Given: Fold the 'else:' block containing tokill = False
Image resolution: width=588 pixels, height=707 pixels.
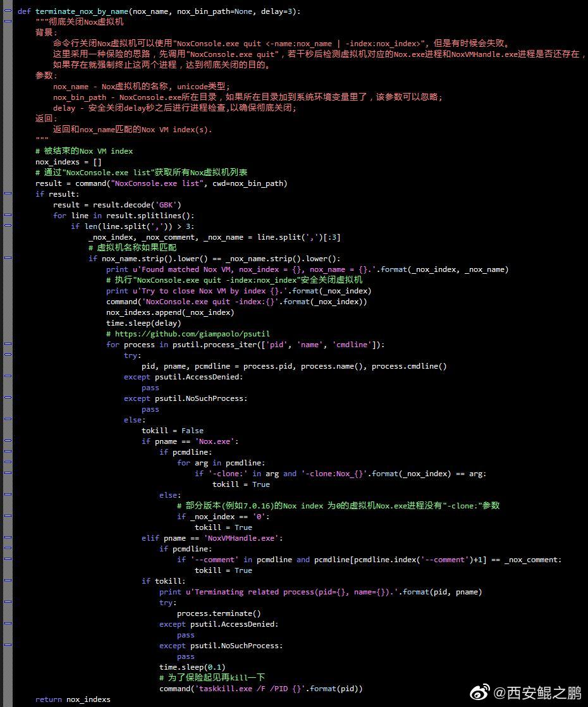Looking at the screenshot, I should point(8,420).
